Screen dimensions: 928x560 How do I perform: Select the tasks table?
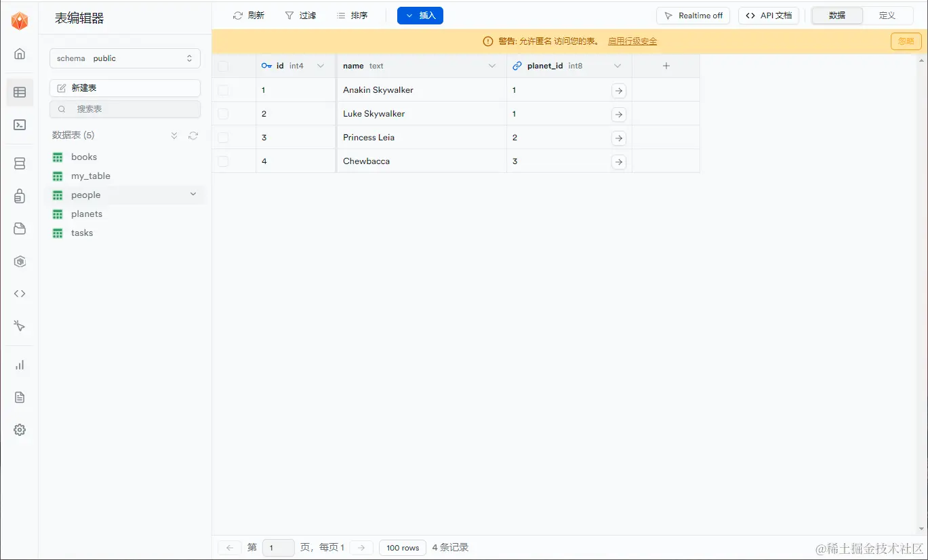point(125,233)
